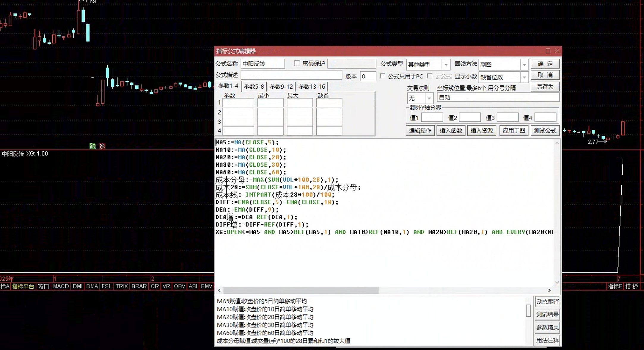Click the horizontal scrollbar right arrow
This screenshot has width=644, height=350.
coord(549,290)
